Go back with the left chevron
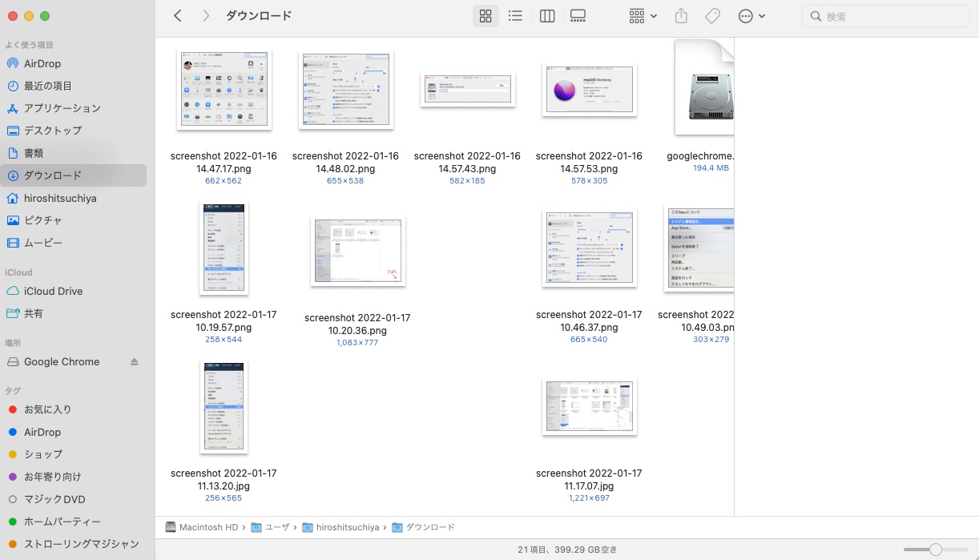 tap(178, 16)
